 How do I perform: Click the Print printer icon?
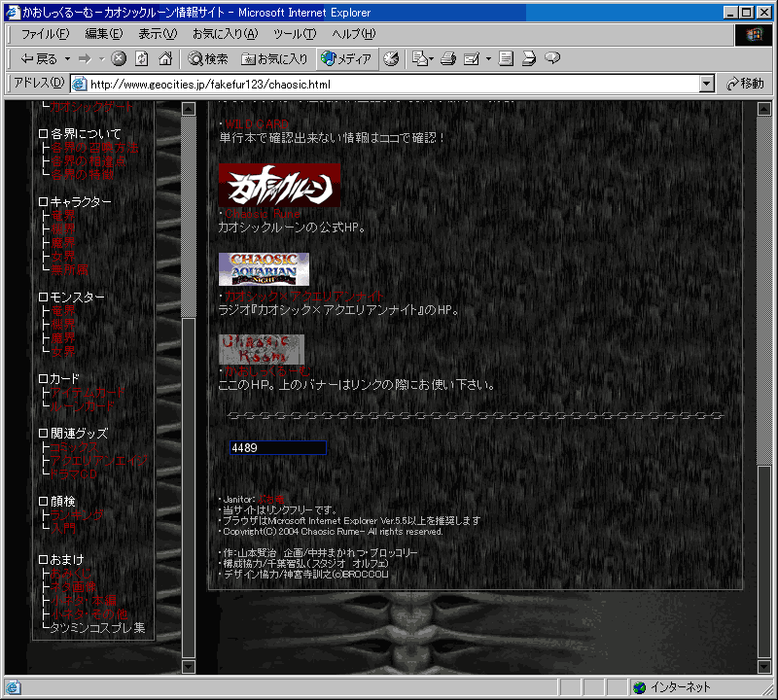448,59
